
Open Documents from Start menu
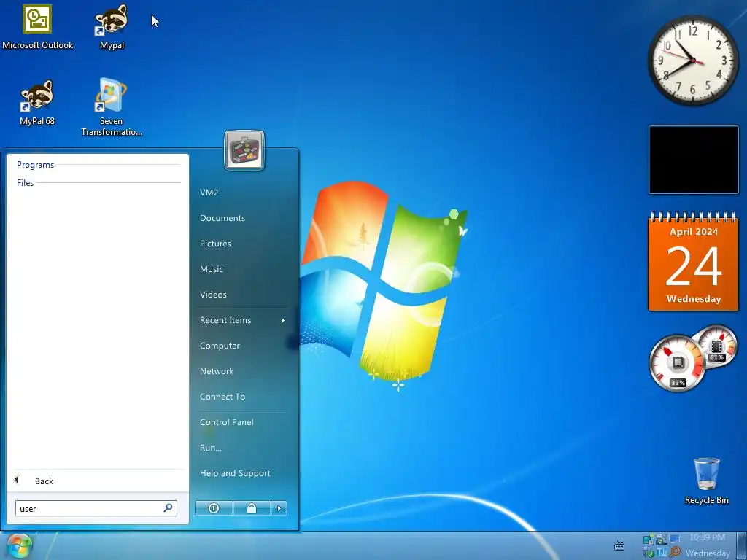(222, 218)
